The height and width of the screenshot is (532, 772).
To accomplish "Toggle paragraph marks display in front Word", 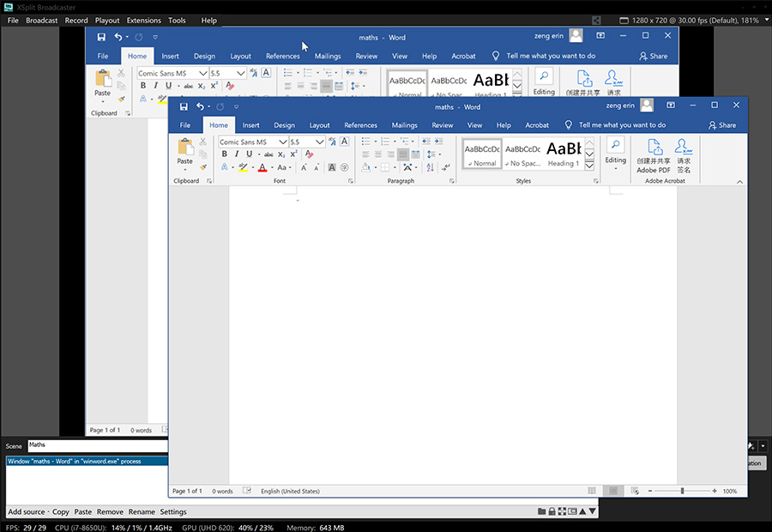I will tap(445, 167).
